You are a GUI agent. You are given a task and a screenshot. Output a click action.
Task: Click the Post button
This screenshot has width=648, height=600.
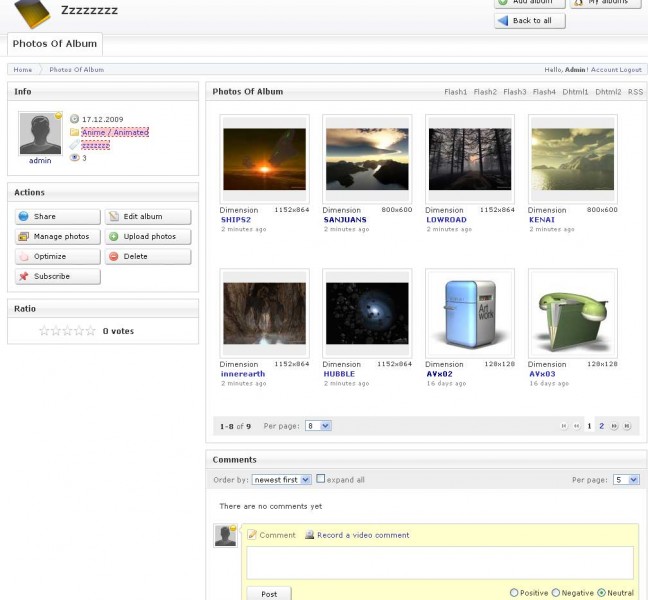[269, 593]
